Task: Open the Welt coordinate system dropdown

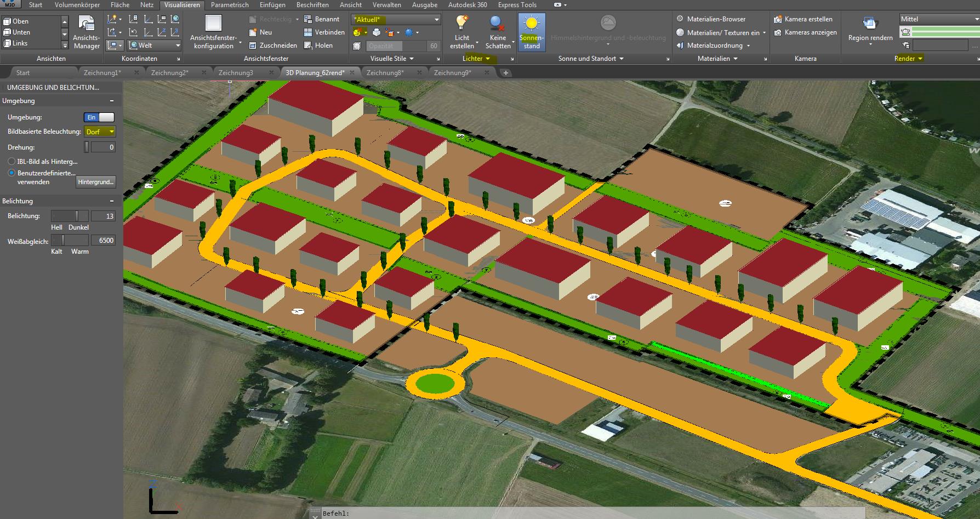Action: pos(155,45)
